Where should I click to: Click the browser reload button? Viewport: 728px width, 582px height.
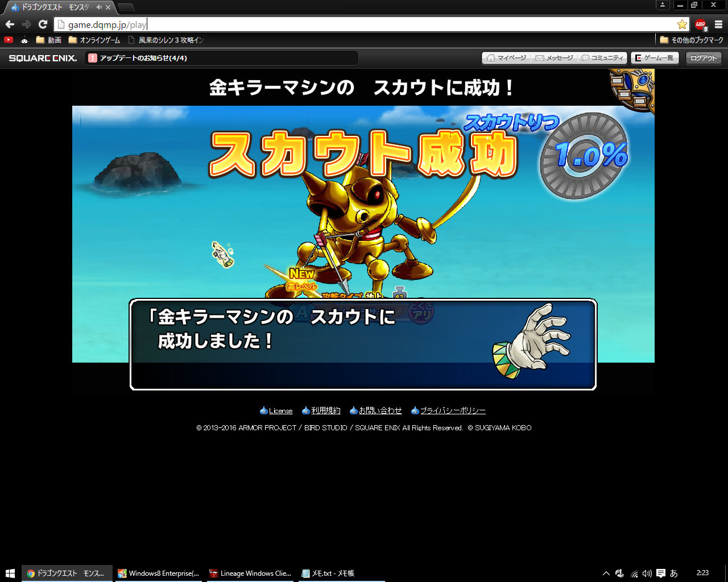(x=43, y=24)
